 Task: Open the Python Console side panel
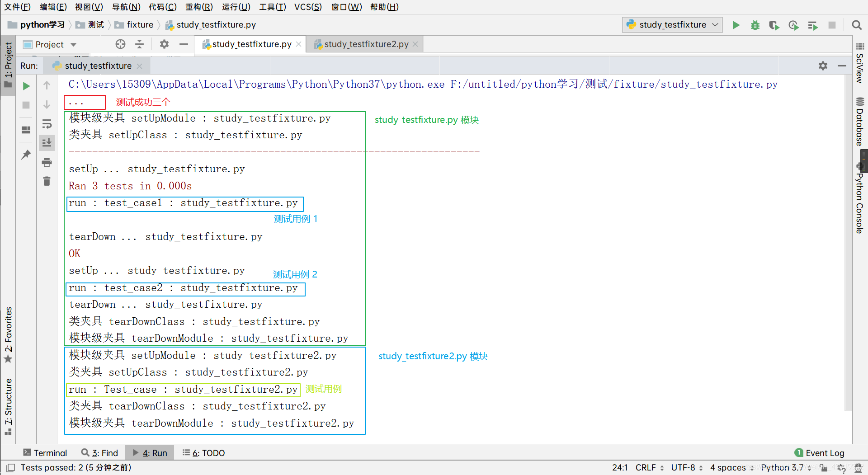coord(860,199)
